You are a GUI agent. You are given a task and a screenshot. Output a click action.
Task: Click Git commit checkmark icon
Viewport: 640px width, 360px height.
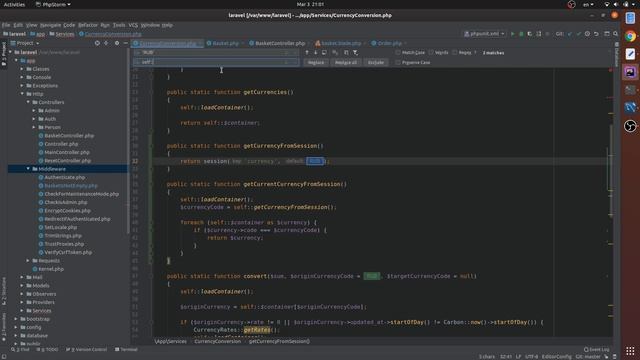point(578,34)
